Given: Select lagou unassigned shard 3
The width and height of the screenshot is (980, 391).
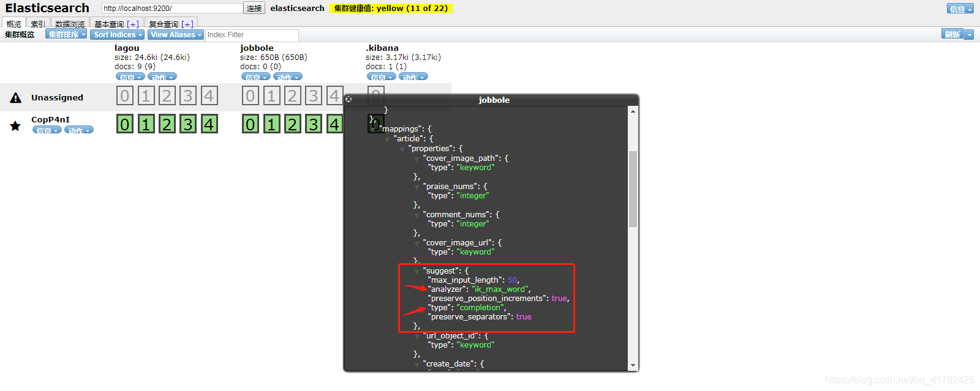Looking at the screenshot, I should [x=188, y=96].
